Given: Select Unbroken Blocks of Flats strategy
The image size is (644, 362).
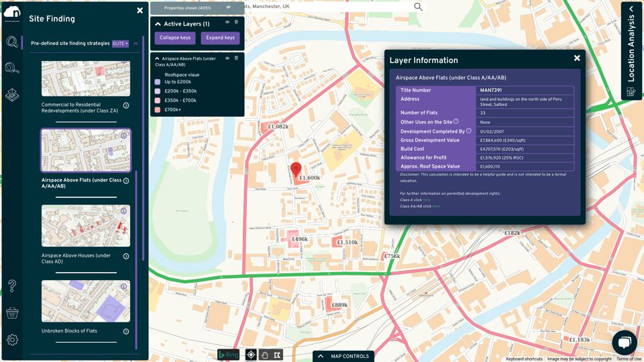Looking at the screenshot, I should [85, 302].
